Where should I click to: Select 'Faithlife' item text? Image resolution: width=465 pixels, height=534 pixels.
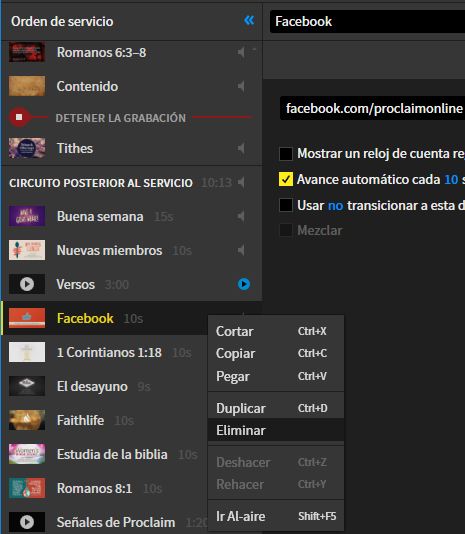pos(80,421)
